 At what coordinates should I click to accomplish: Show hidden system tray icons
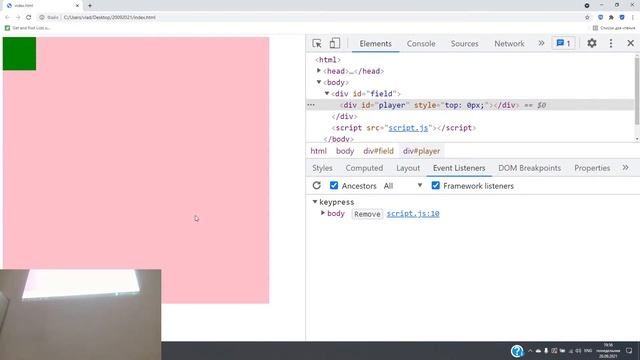click(x=530, y=351)
